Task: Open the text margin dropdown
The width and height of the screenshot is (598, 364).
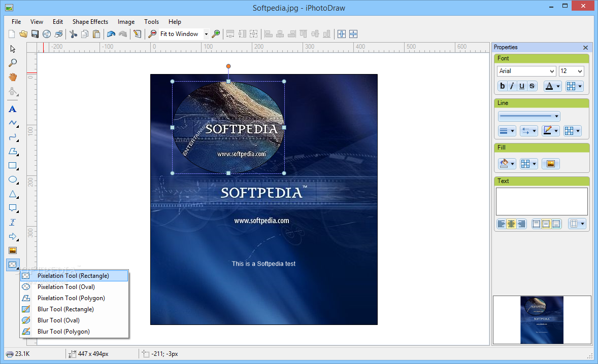Action: click(x=577, y=224)
